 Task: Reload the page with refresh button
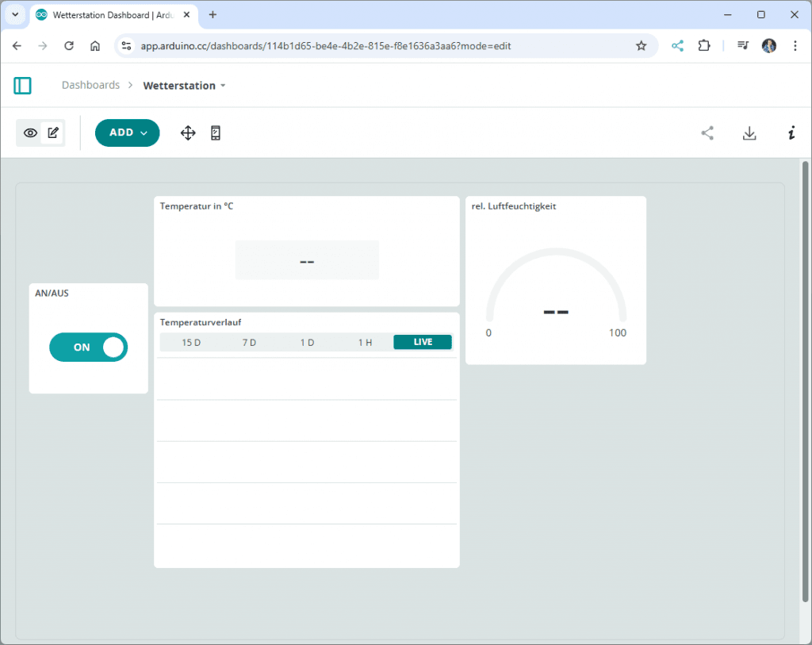68,46
